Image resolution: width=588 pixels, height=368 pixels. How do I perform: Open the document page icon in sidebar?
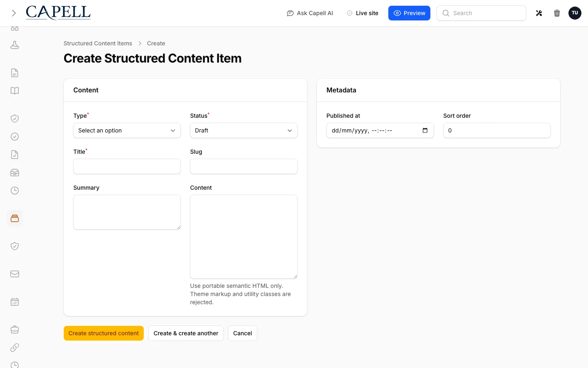(x=15, y=73)
